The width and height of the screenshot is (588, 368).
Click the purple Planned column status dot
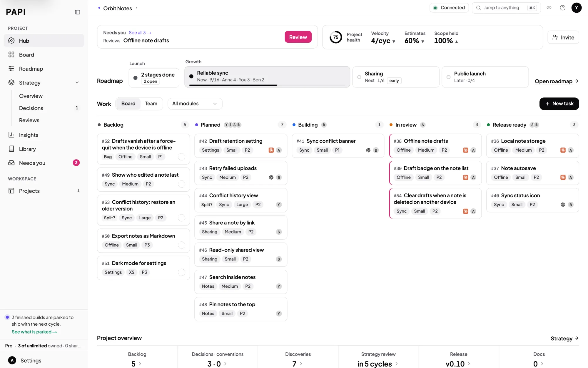point(197,125)
